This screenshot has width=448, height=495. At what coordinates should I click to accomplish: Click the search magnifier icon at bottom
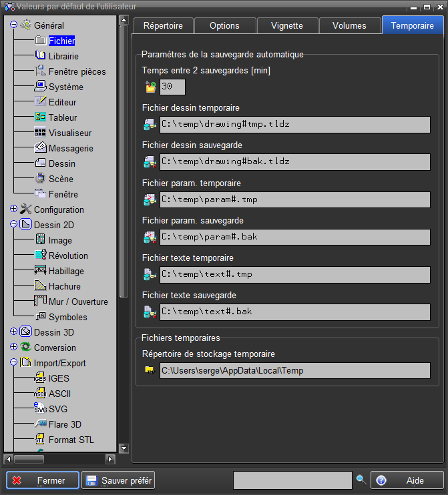point(361,480)
